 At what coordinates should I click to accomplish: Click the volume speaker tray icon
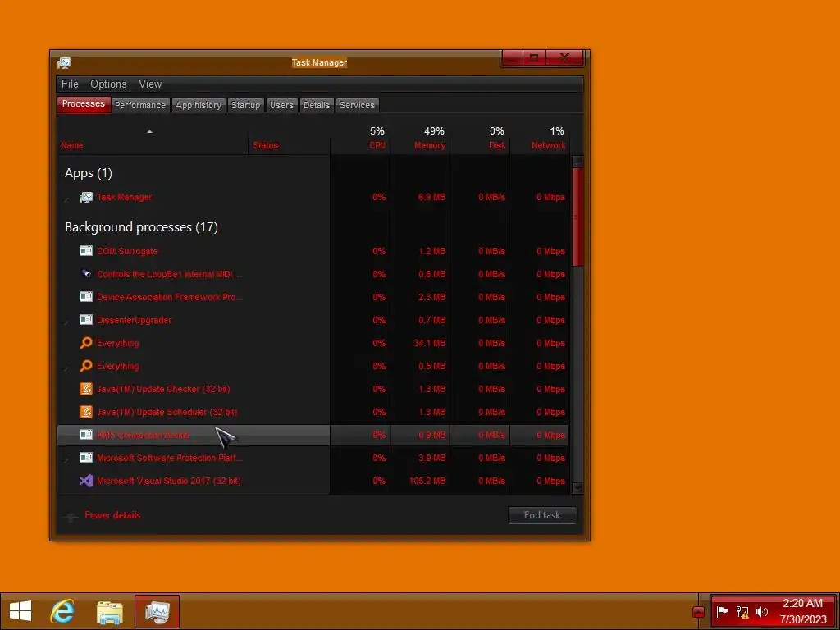point(762,612)
